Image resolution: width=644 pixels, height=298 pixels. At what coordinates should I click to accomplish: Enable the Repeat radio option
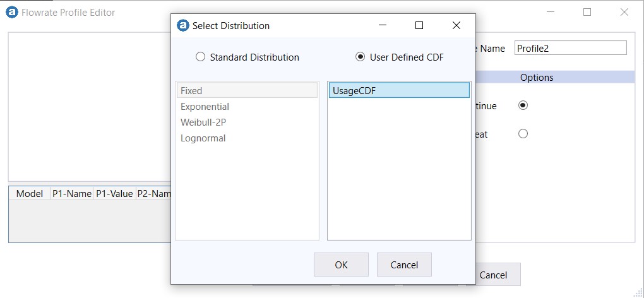(523, 134)
